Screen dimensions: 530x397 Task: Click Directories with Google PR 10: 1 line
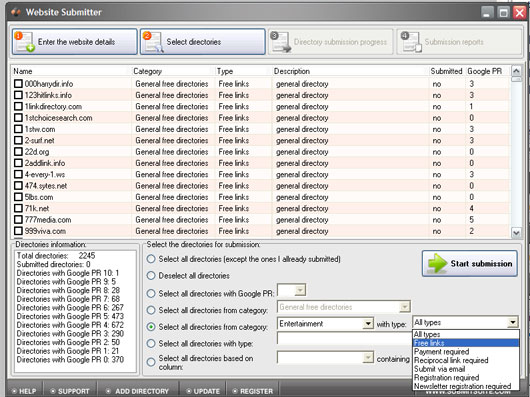point(68,273)
